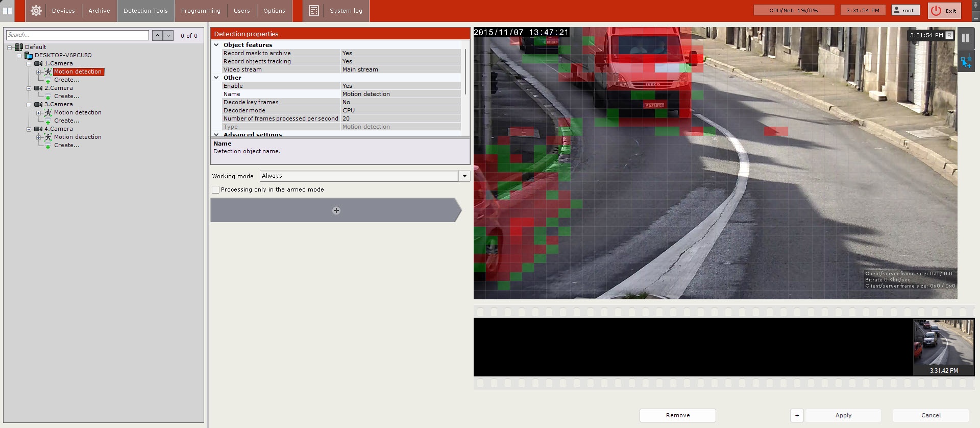The image size is (980, 428).
Task: Click the Remove button
Action: 677,415
